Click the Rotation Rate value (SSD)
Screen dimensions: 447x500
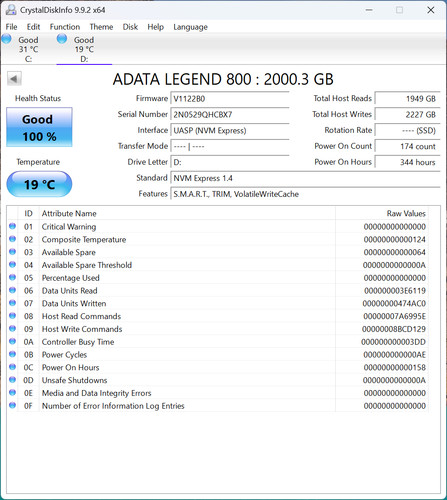coord(407,130)
